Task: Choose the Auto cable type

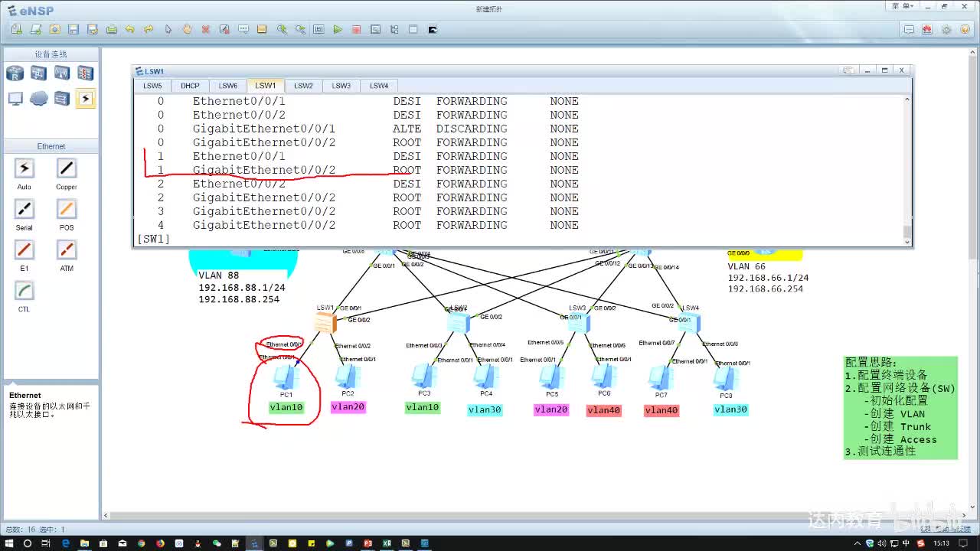Action: [24, 168]
